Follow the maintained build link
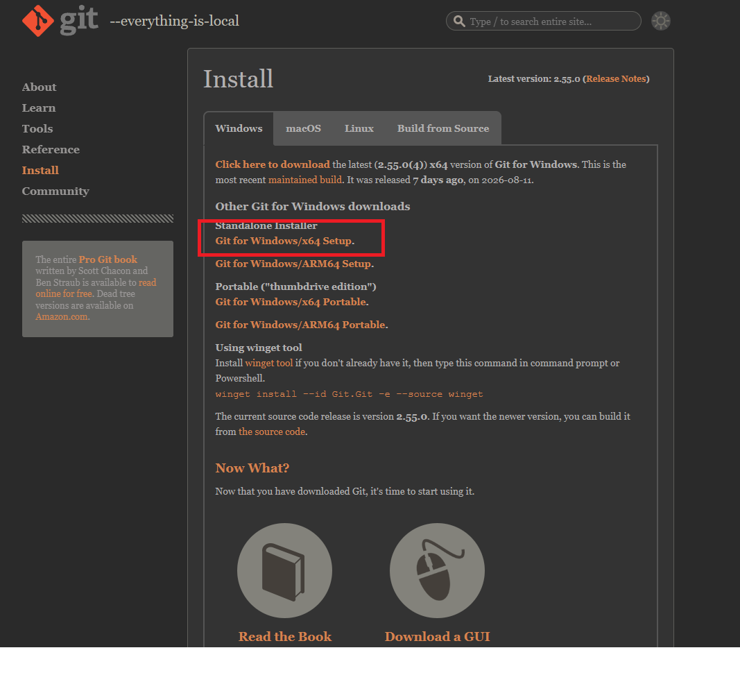Viewport: 740px width, 700px height. point(305,180)
